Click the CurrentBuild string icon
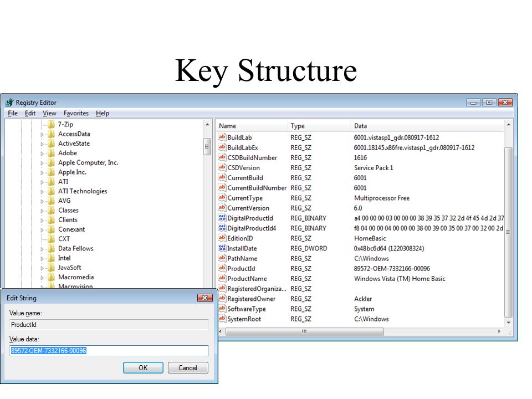 pos(222,177)
